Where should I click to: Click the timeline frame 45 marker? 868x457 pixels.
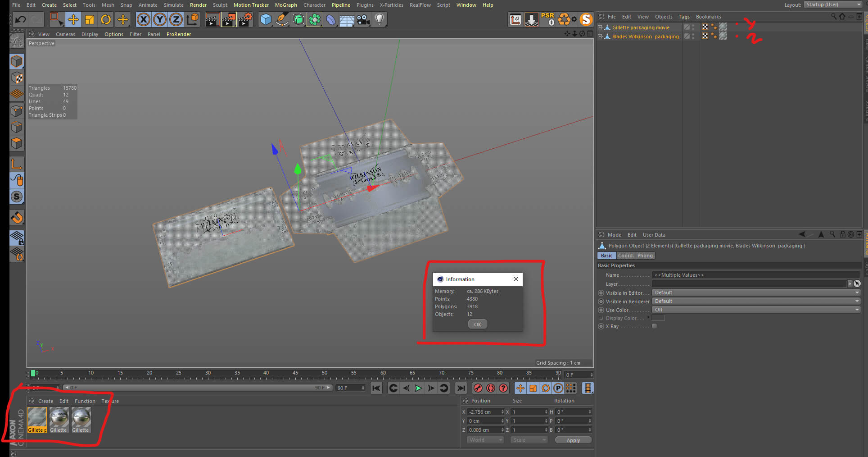[x=295, y=373]
